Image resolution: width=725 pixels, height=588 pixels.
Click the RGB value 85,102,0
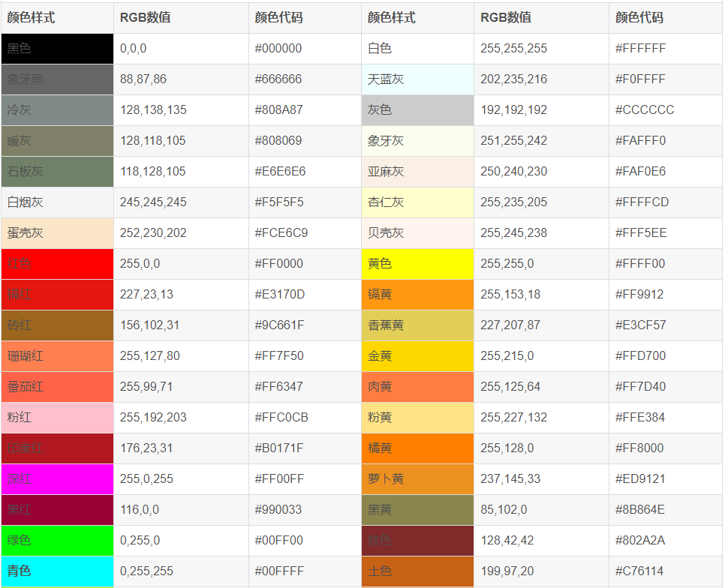click(504, 510)
